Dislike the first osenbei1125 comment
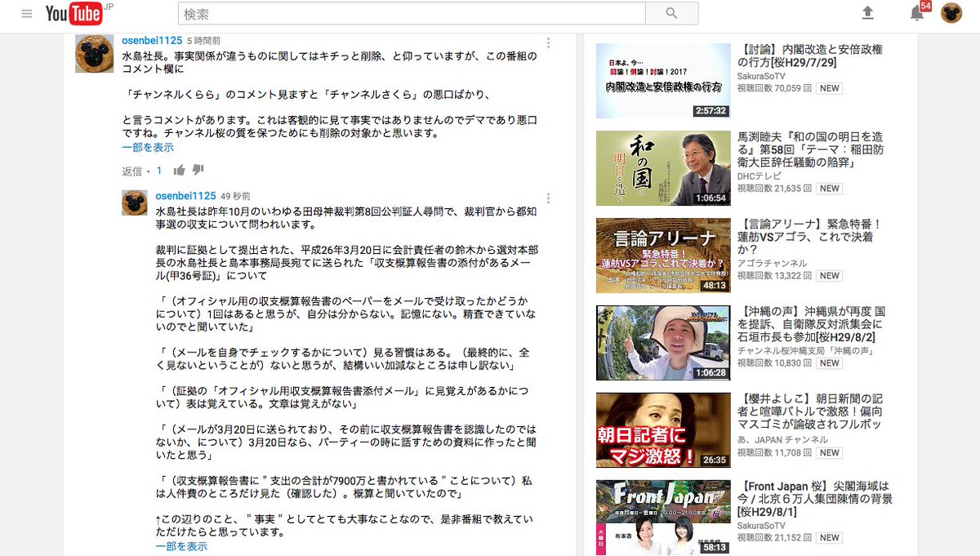 point(198,171)
